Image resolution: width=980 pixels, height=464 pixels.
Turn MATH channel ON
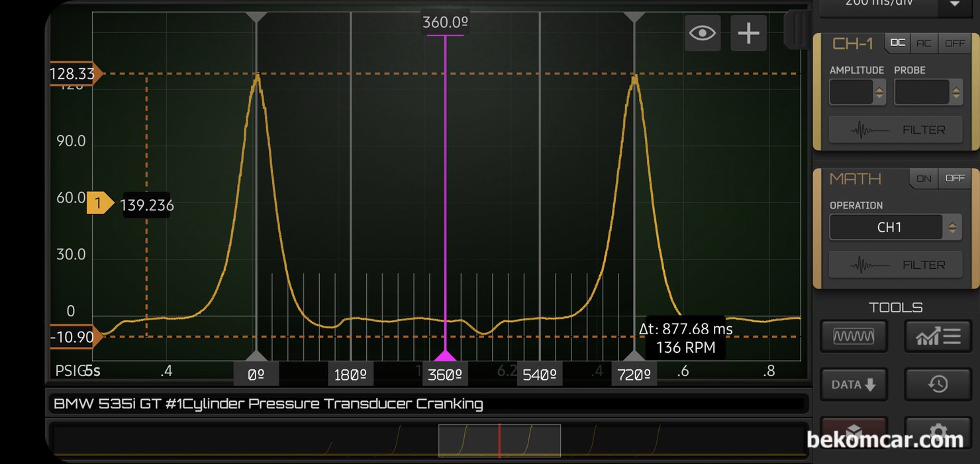point(924,178)
